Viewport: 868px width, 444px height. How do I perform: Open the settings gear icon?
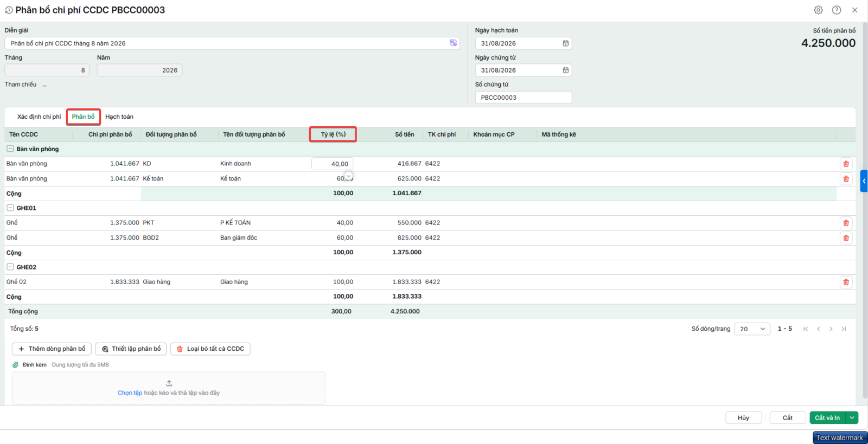point(818,10)
